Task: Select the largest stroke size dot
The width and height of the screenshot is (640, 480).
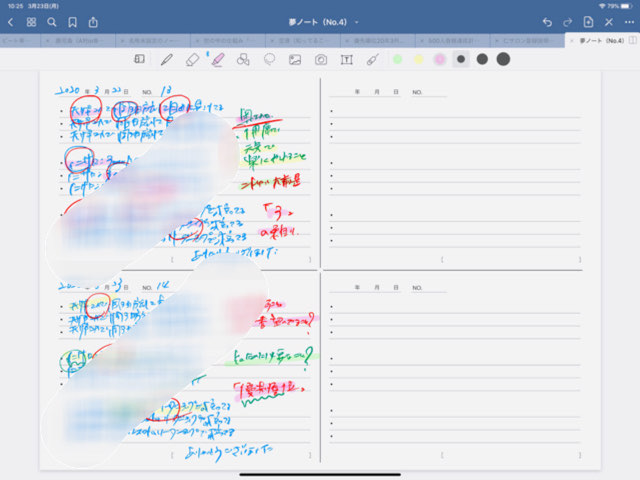Action: (x=503, y=60)
